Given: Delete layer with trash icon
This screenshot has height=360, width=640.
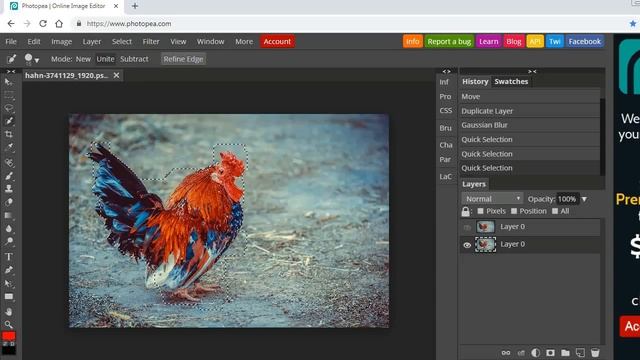Looking at the screenshot, I should click(595, 353).
